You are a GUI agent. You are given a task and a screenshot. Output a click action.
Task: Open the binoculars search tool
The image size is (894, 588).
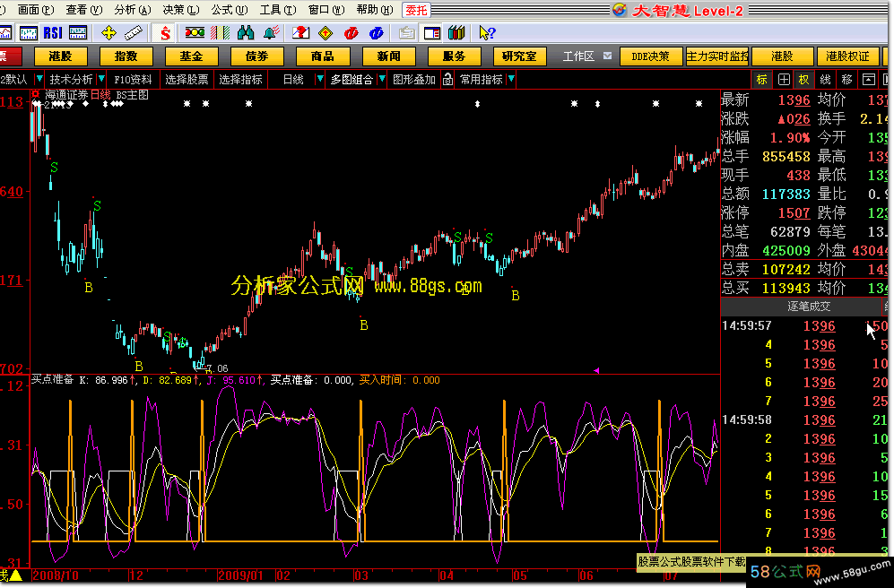246,33
